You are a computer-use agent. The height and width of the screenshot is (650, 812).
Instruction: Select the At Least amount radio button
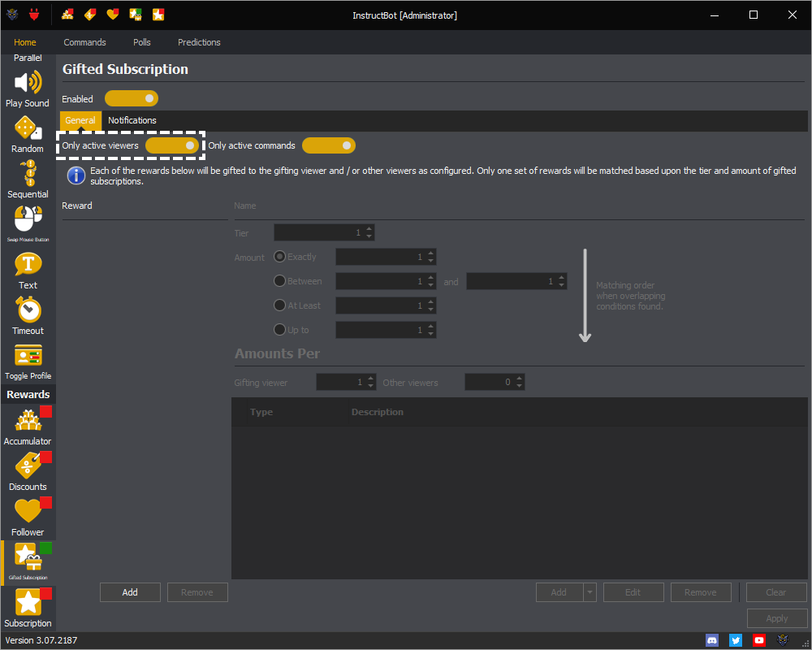point(279,305)
